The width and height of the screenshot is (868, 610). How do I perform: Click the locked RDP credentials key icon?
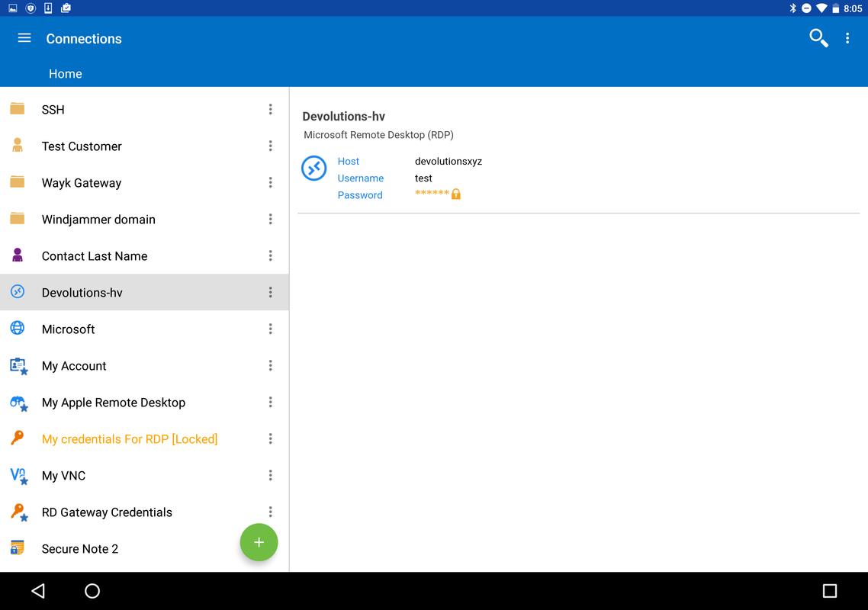coord(17,438)
